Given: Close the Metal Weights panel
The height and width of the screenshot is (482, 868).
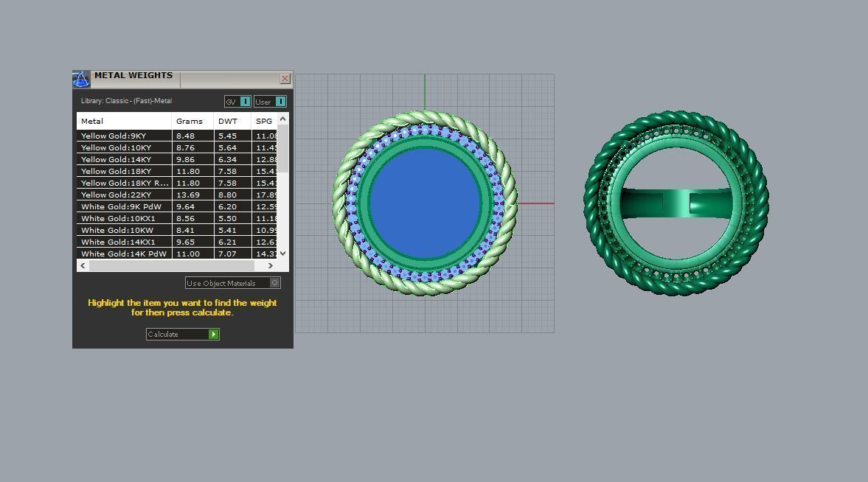Looking at the screenshot, I should (x=285, y=79).
